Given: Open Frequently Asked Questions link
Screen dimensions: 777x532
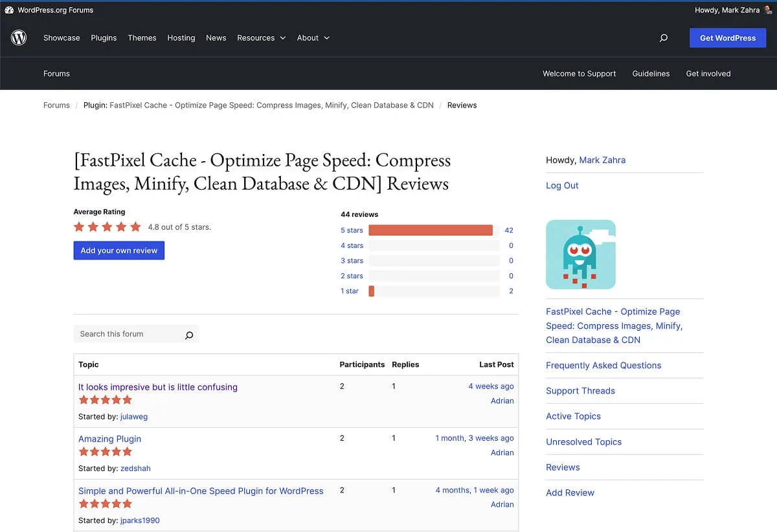Looking at the screenshot, I should [x=603, y=365].
